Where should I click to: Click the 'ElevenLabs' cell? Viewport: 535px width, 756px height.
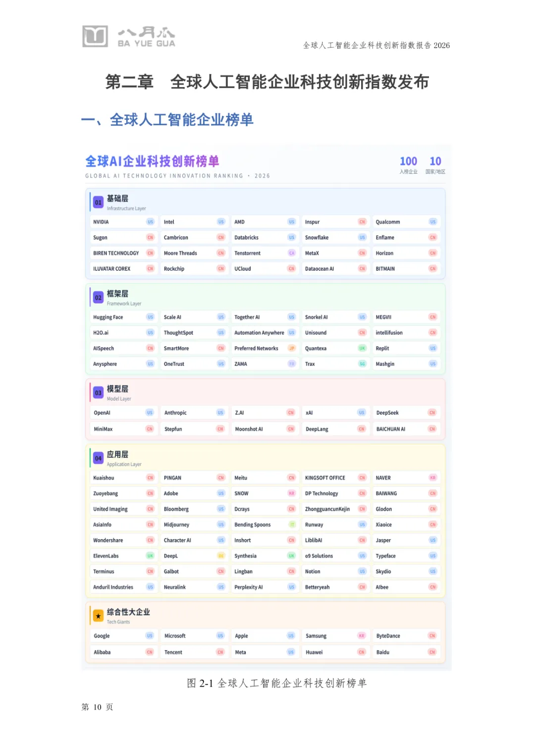[x=123, y=556]
